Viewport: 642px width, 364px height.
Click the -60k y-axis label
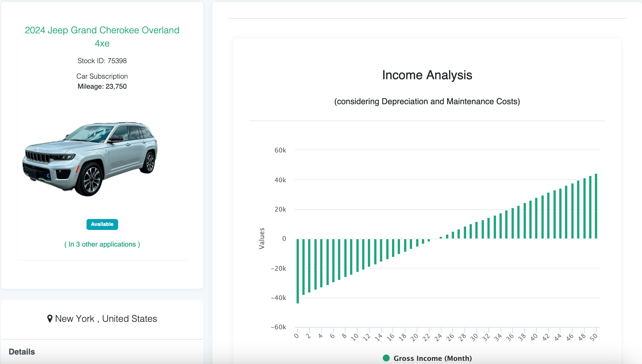pyautogui.click(x=278, y=327)
